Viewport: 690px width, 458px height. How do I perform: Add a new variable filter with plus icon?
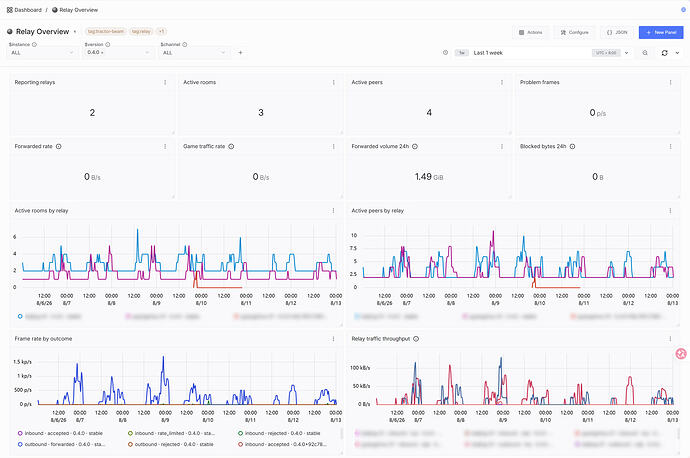pyautogui.click(x=240, y=53)
